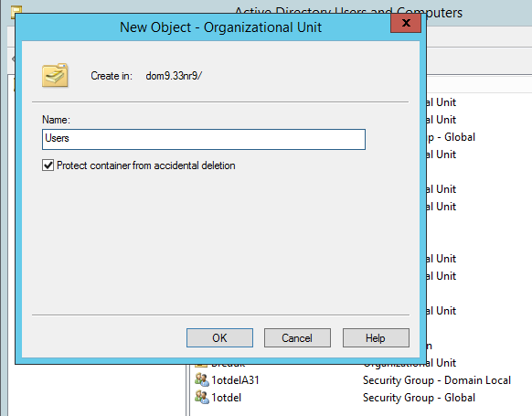
Task: Select the 1otdelA31 list entry name
Action: click(235, 380)
